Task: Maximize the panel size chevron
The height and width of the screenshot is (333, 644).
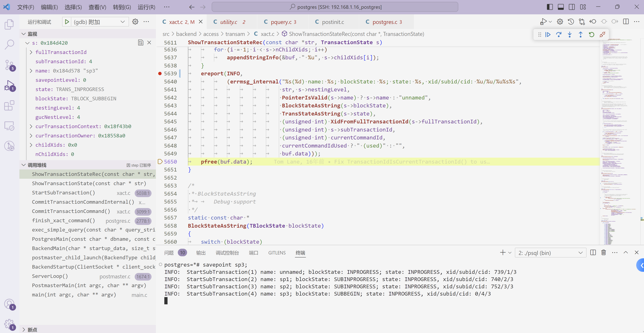Action: [x=626, y=252]
